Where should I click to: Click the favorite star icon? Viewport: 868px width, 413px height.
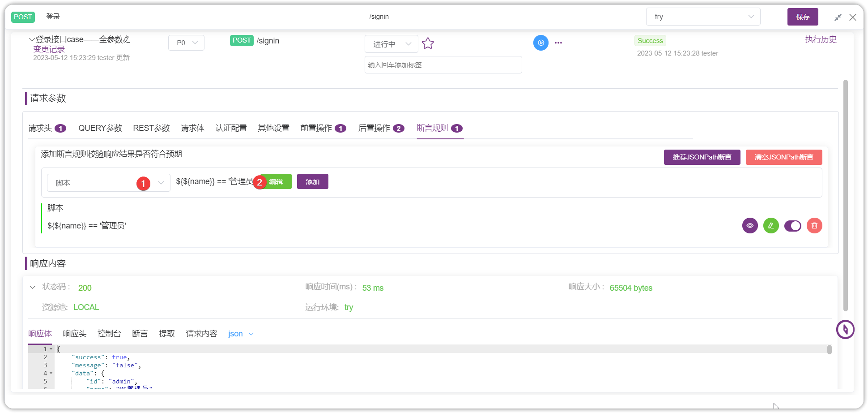click(428, 43)
